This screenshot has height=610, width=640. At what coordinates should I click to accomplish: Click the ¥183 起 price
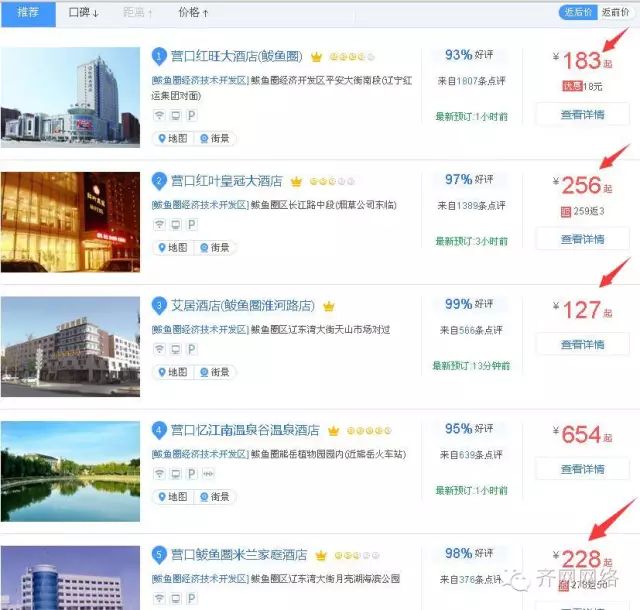(x=582, y=60)
